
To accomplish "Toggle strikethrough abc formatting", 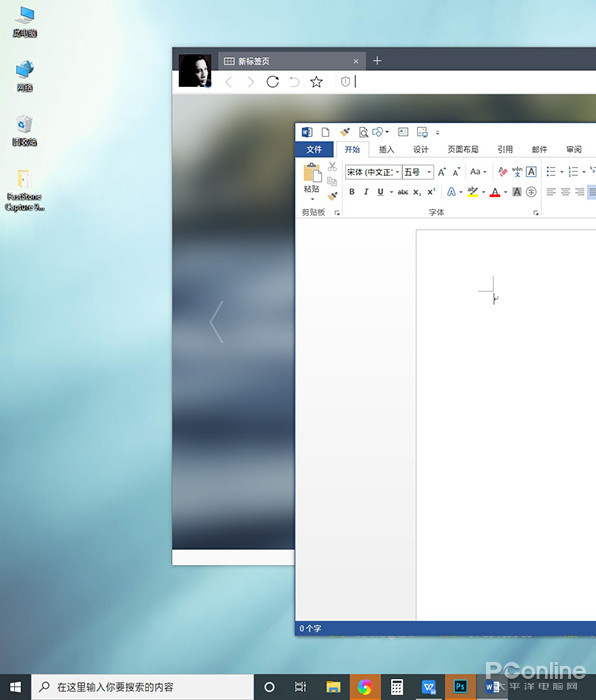I will tap(403, 192).
